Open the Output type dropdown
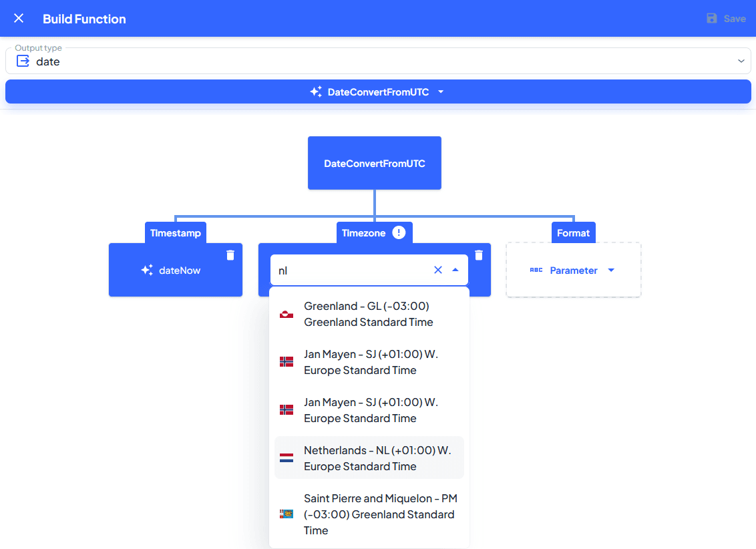The width and height of the screenshot is (756, 549). click(741, 61)
